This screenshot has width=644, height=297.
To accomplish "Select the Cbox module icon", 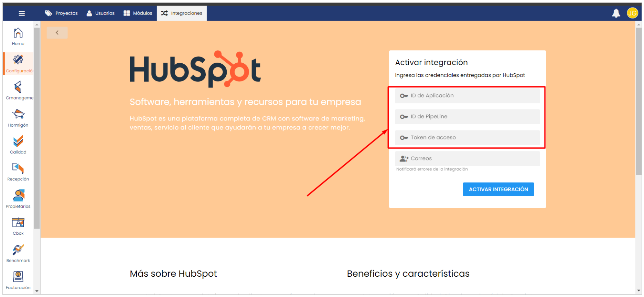I will tap(18, 226).
